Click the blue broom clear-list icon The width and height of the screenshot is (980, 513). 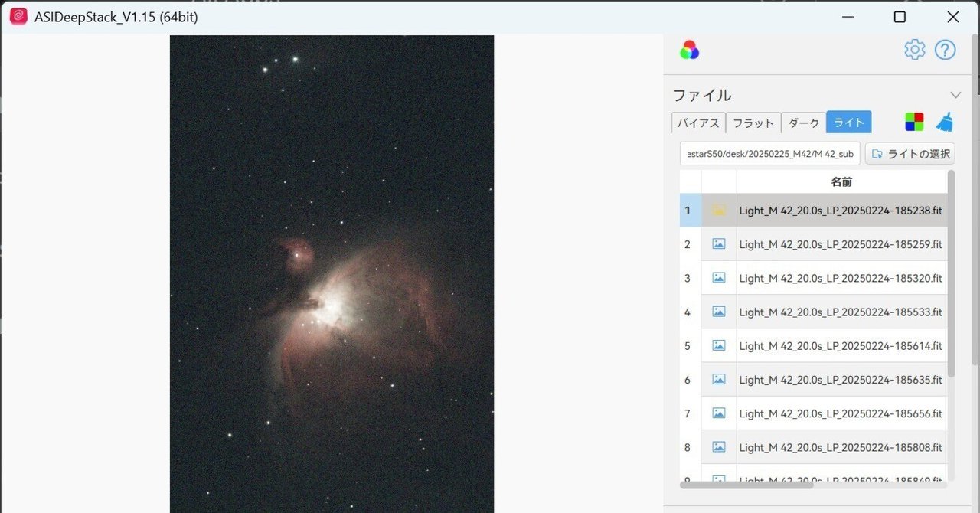tap(944, 121)
